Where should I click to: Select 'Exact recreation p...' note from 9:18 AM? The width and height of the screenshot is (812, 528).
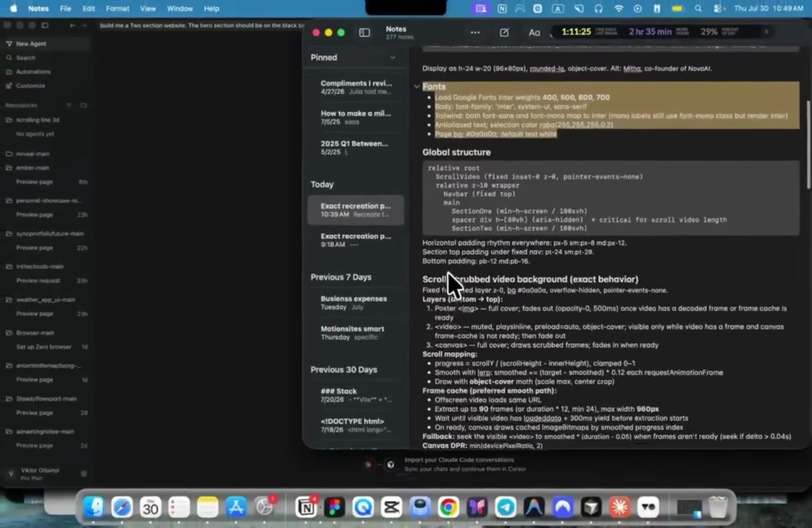pyautogui.click(x=356, y=240)
